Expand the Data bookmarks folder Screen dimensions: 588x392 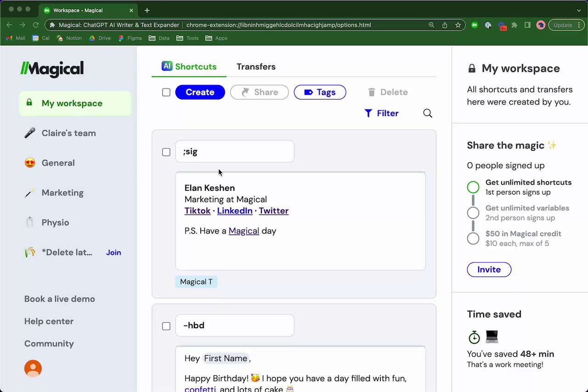[x=159, y=38]
